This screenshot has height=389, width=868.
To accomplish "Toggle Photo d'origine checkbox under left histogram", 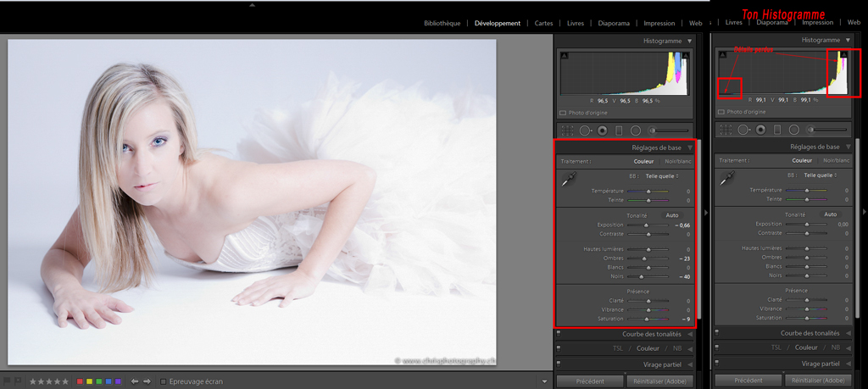I will tap(563, 112).
